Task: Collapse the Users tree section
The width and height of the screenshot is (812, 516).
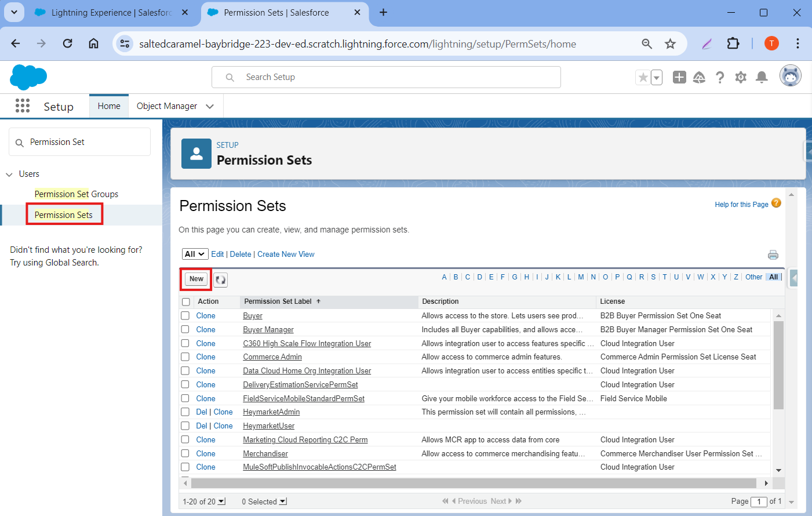Action: (9, 174)
